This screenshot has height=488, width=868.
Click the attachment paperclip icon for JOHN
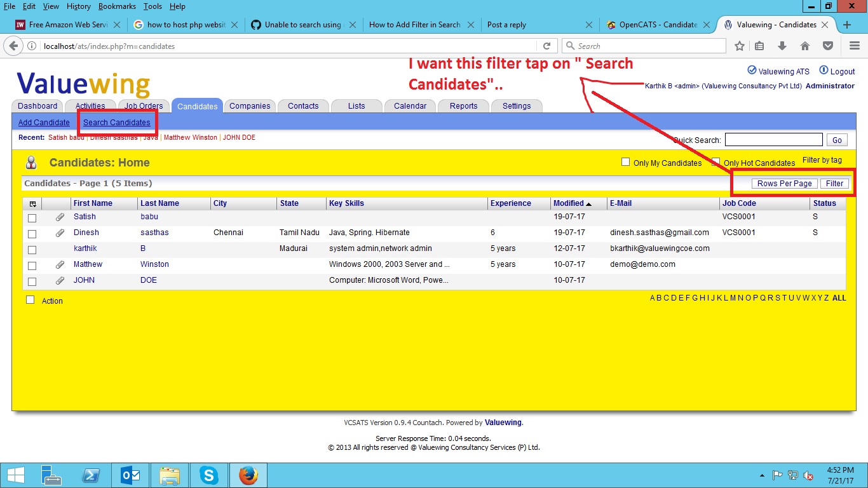point(60,280)
